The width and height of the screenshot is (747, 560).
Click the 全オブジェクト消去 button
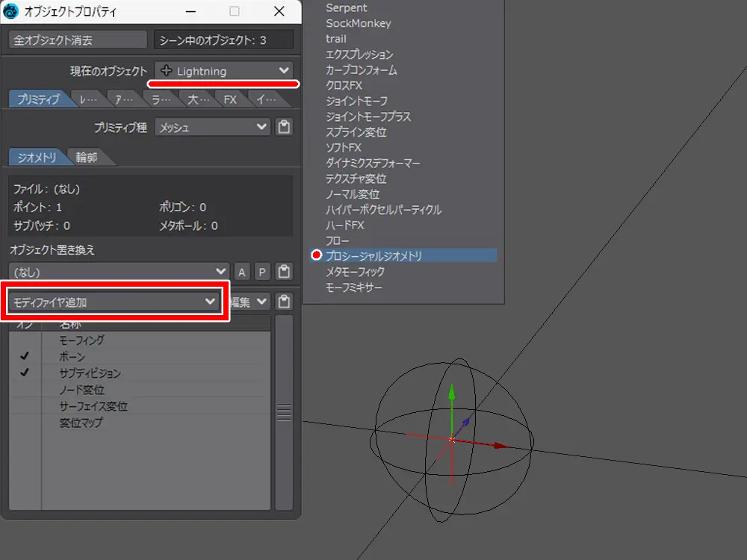[78, 40]
